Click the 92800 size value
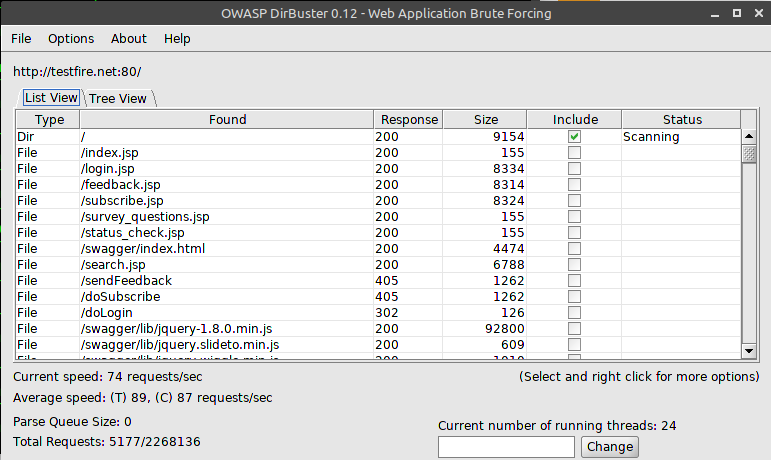Image resolution: width=771 pixels, height=460 pixels. click(x=504, y=328)
